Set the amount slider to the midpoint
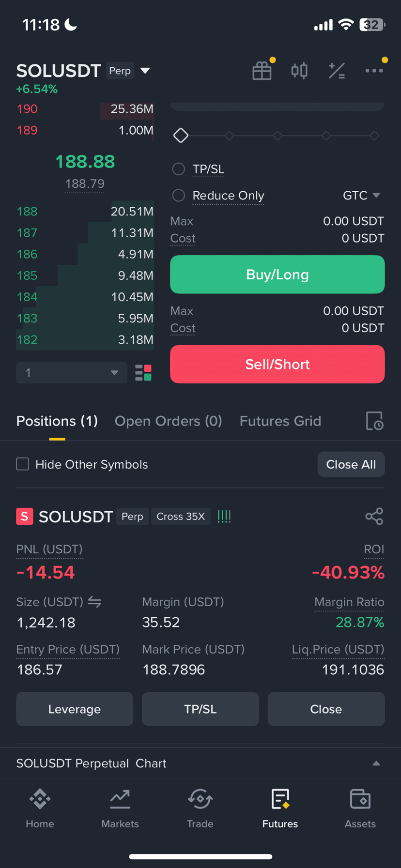The height and width of the screenshot is (868, 401). 278,136
